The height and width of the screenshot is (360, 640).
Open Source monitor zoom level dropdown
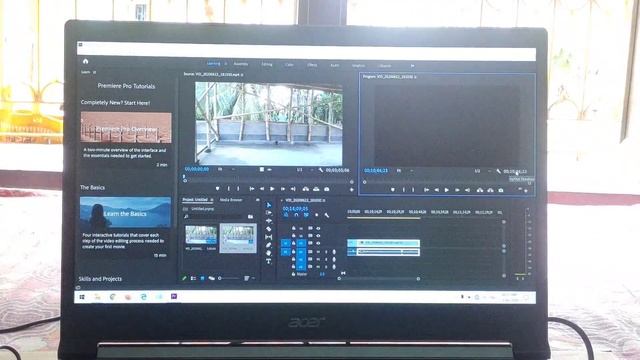(226, 169)
